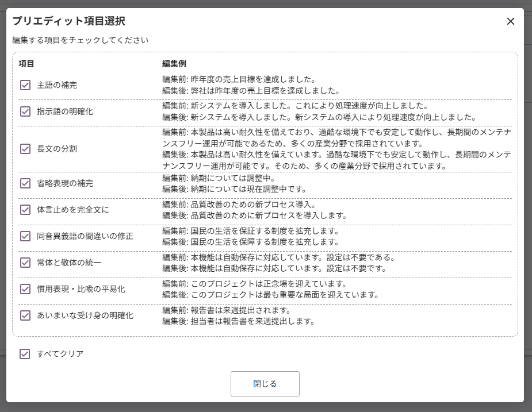The image size is (532, 412).
Task: Click the 体言止めを完全文に label text
Action: tap(73, 210)
